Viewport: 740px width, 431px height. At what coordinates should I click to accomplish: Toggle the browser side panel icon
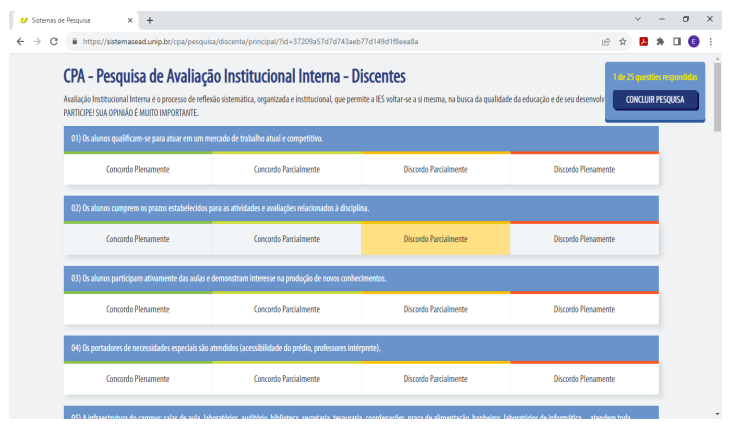pyautogui.click(x=677, y=41)
